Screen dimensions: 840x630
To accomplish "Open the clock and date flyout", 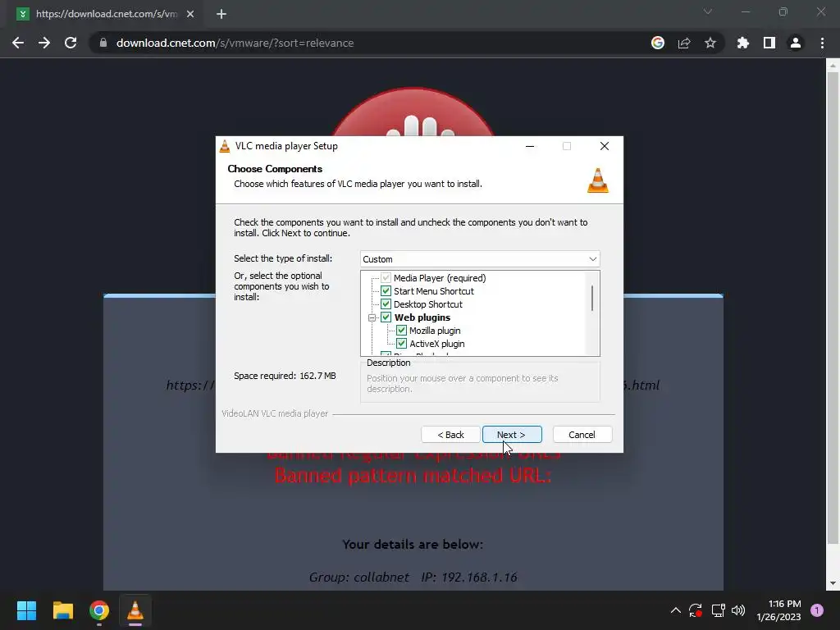I will (778, 610).
